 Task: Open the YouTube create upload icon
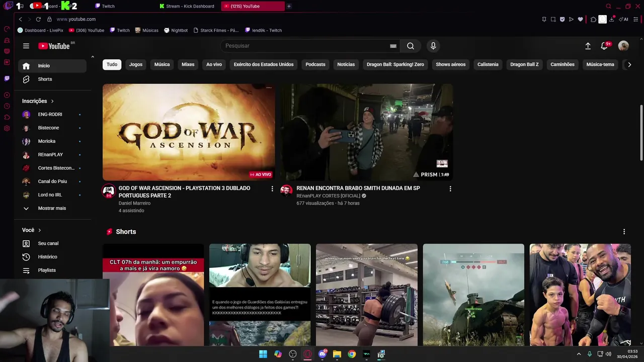588,46
